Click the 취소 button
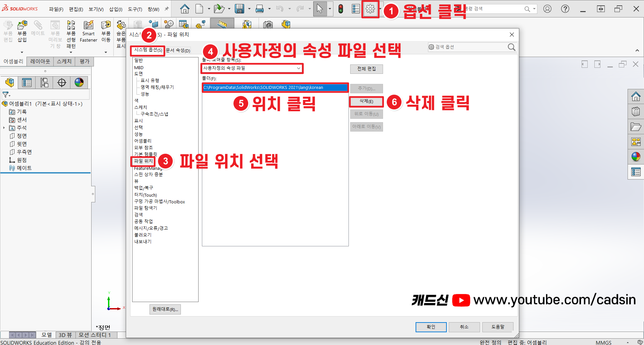The height and width of the screenshot is (345, 644). pyautogui.click(x=464, y=327)
